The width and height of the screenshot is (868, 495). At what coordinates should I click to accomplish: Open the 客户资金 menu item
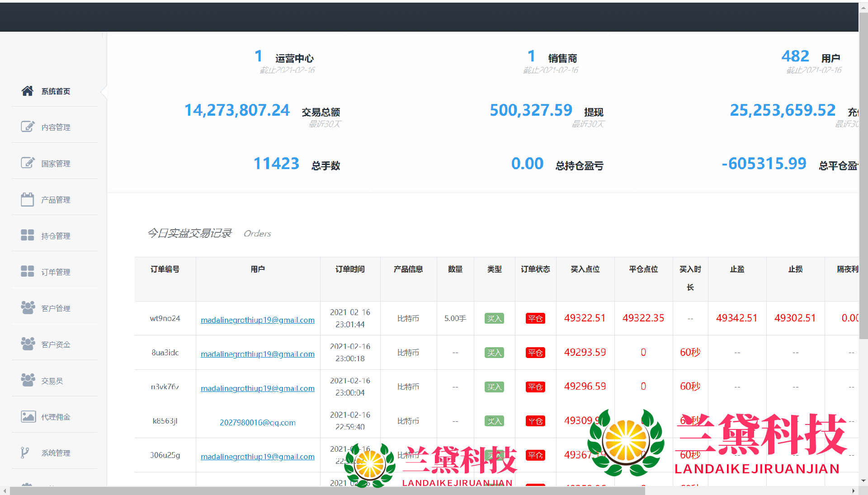coord(55,344)
